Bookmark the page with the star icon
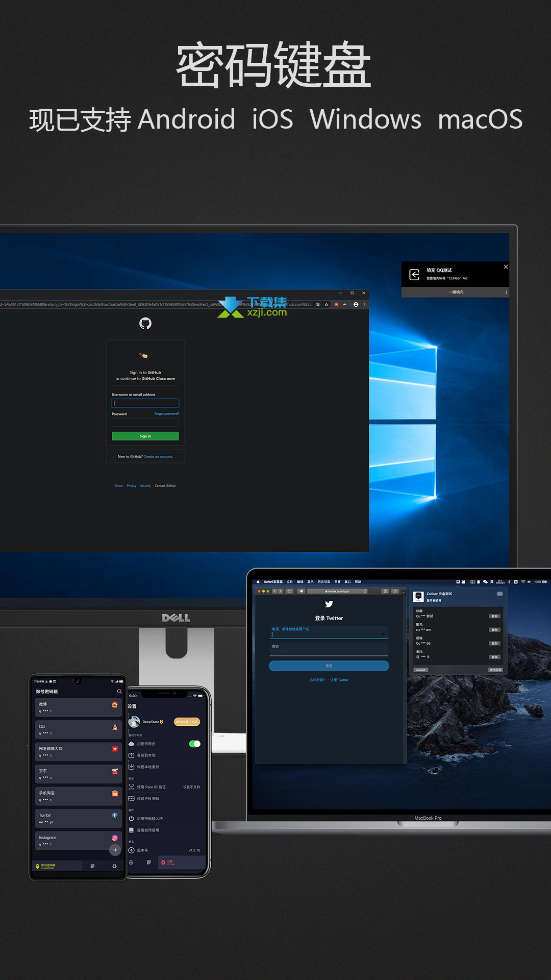551x980 pixels. [x=327, y=305]
